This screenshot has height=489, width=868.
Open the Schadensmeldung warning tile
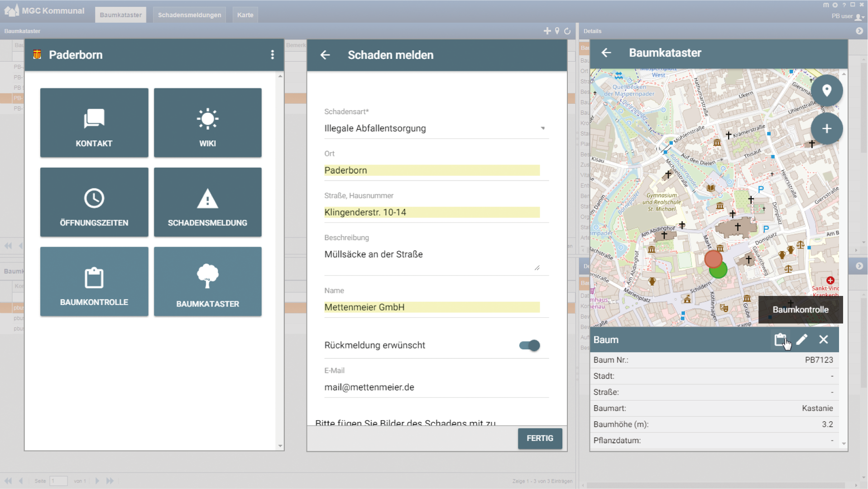pyautogui.click(x=208, y=202)
